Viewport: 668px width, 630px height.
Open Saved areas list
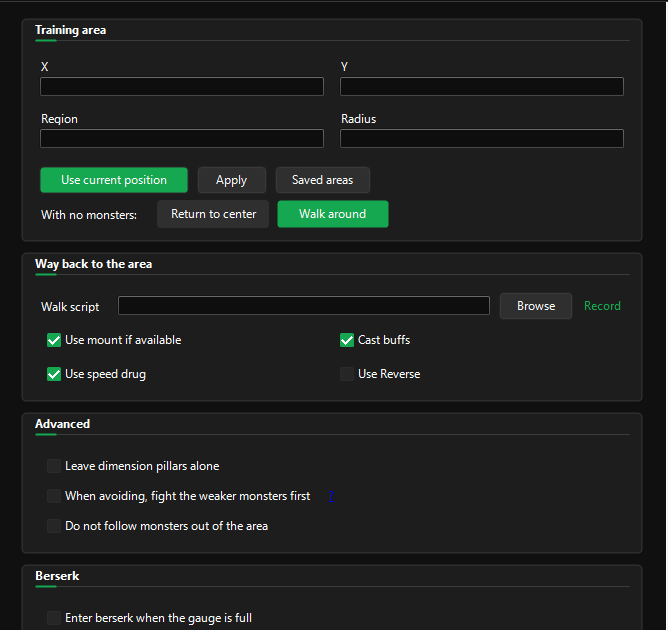coord(322,180)
